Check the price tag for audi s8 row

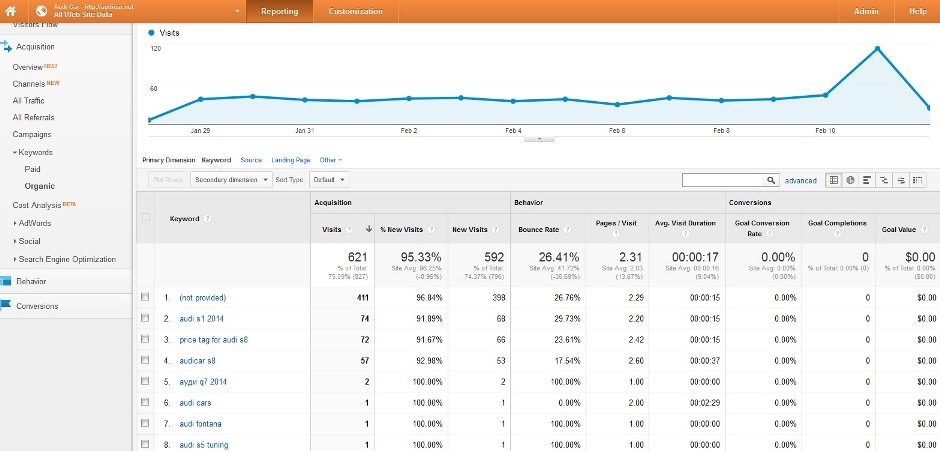(145, 339)
